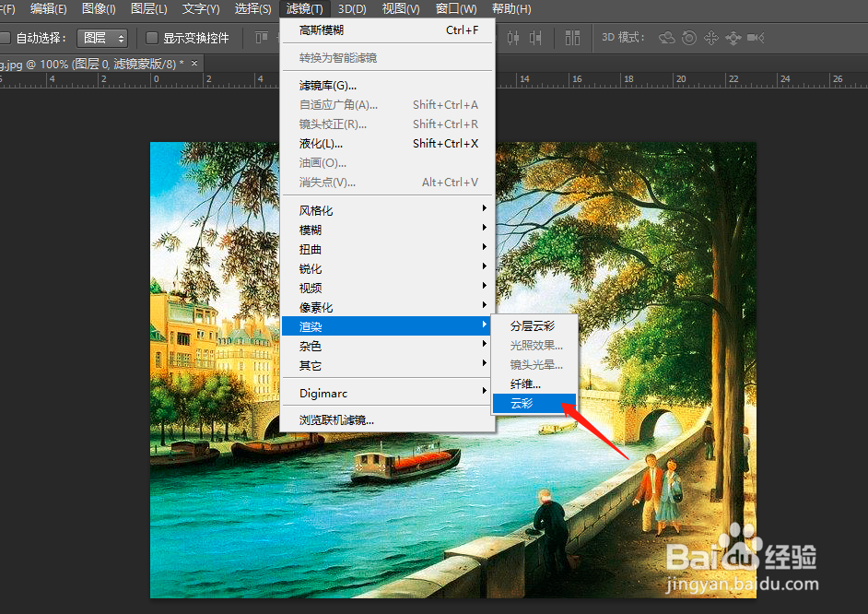
Task: Open the 3D(D) menu
Action: pos(352,9)
